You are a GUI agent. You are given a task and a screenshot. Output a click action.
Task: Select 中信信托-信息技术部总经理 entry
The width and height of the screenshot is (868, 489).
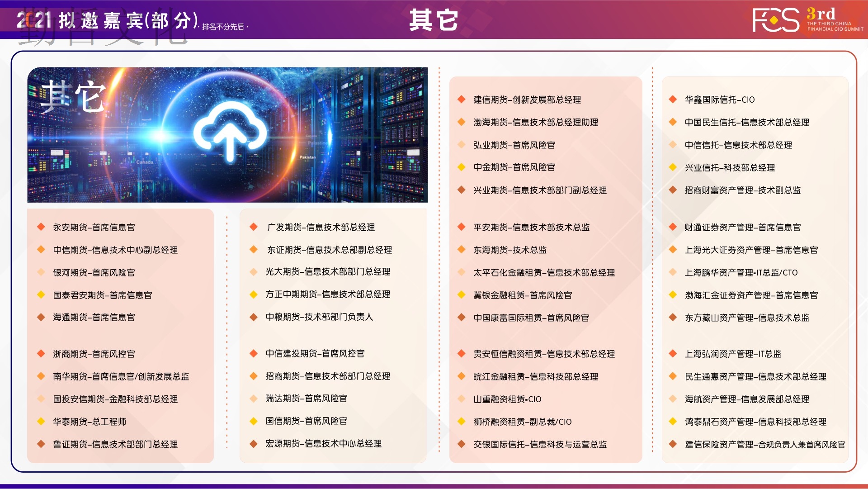pos(739,145)
